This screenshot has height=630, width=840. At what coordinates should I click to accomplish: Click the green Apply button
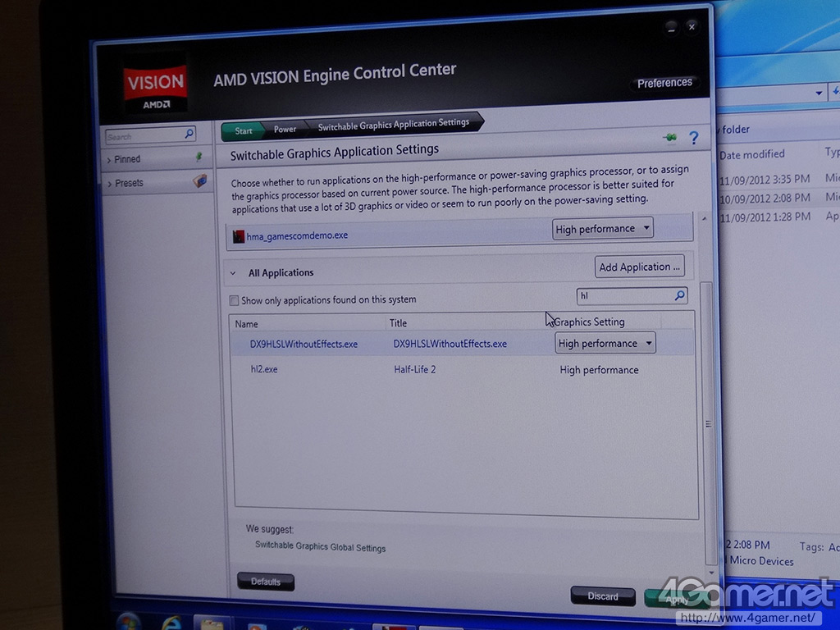(x=677, y=599)
